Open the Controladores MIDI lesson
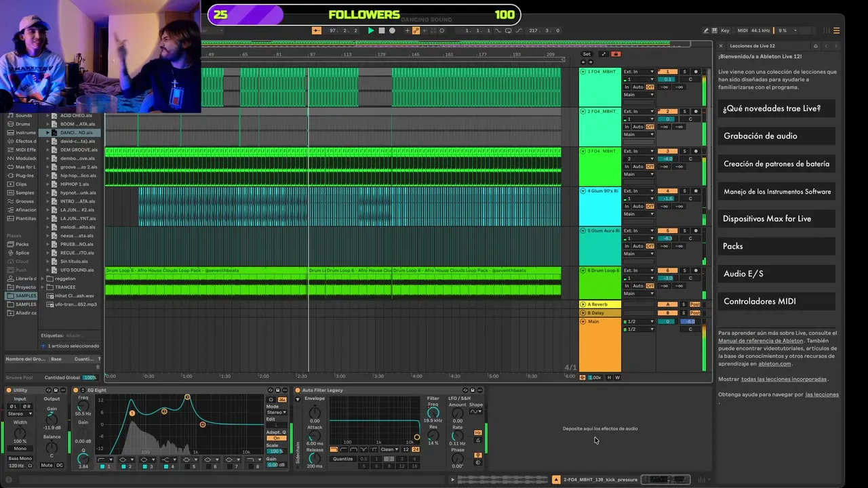The height and width of the screenshot is (488, 868). 776,302
